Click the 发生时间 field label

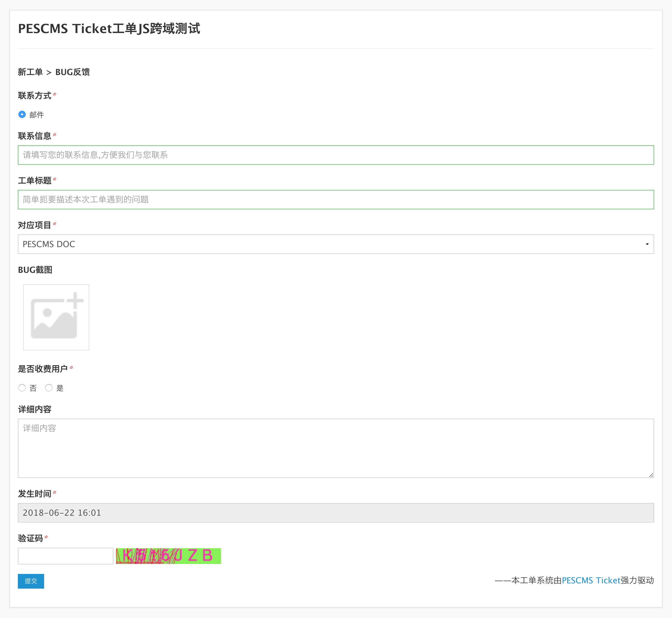pos(35,494)
